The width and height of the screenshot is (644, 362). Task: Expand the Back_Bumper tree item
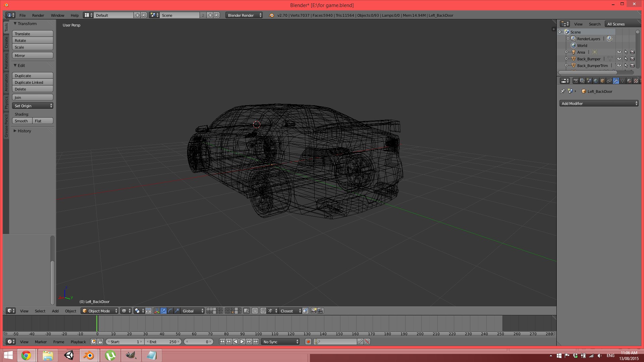coord(567,59)
